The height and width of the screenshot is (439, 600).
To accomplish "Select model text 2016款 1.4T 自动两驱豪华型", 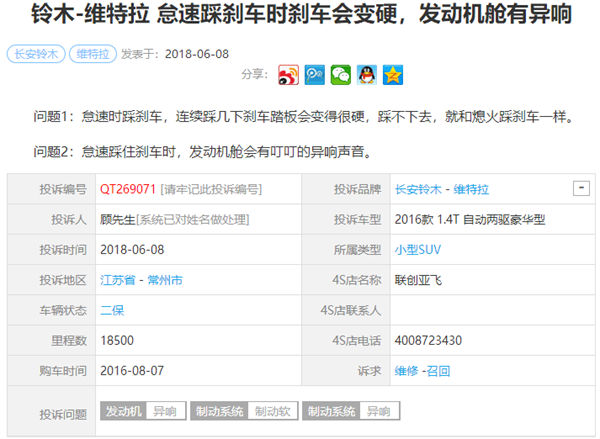I will [470, 219].
